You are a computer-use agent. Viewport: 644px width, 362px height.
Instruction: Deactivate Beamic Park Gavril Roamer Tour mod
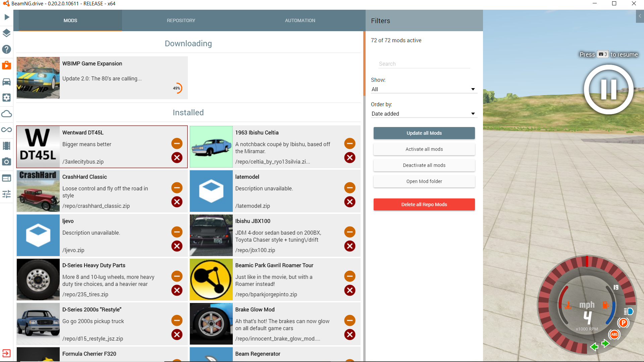tap(350, 276)
